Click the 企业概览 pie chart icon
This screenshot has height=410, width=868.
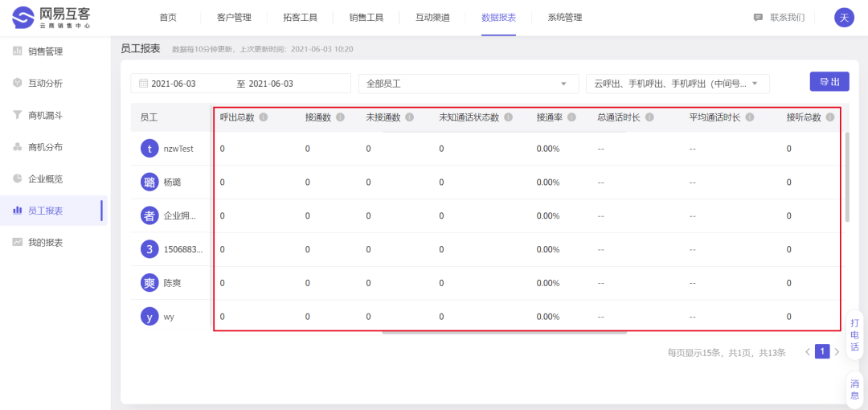coord(18,178)
